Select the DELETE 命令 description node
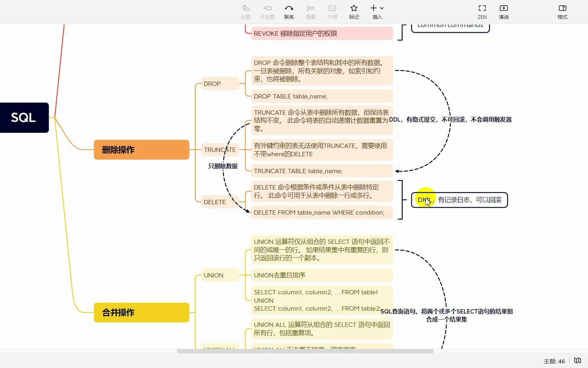 pyautogui.click(x=322, y=191)
